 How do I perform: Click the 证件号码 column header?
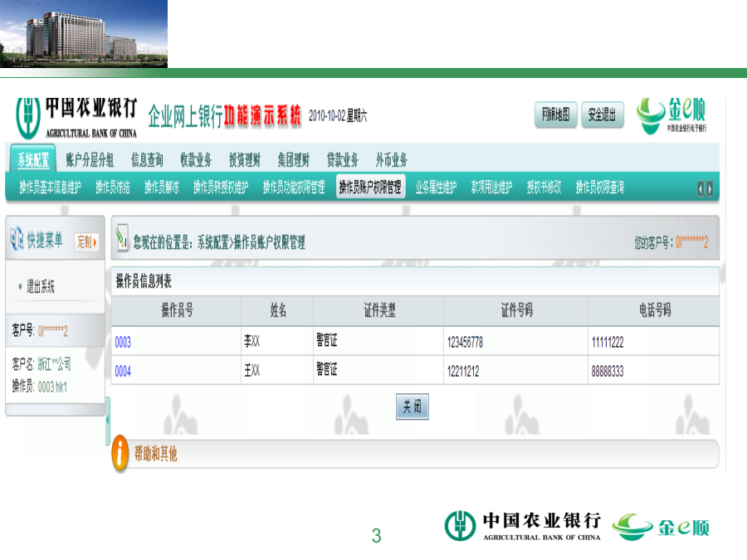pyautogui.click(x=517, y=310)
